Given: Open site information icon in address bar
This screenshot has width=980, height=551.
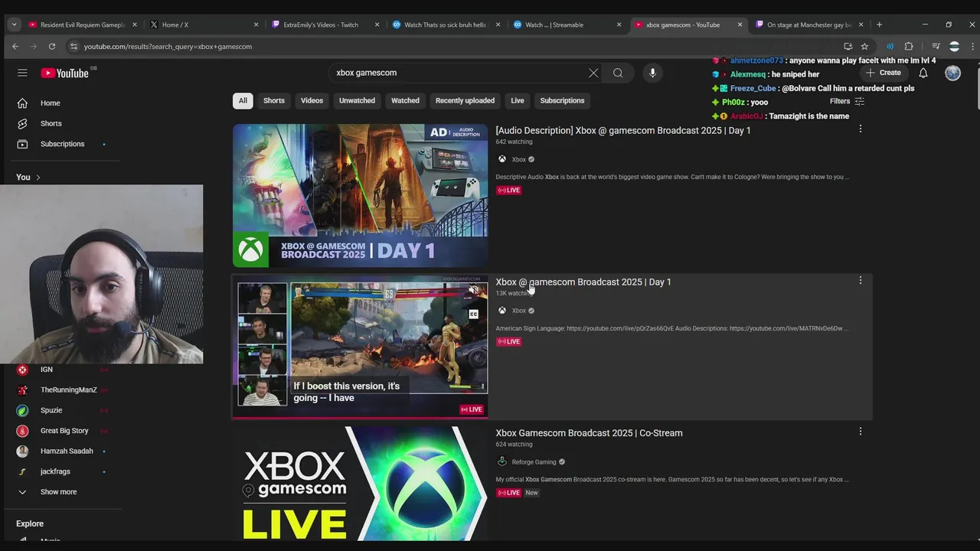Looking at the screenshot, I should [73, 46].
